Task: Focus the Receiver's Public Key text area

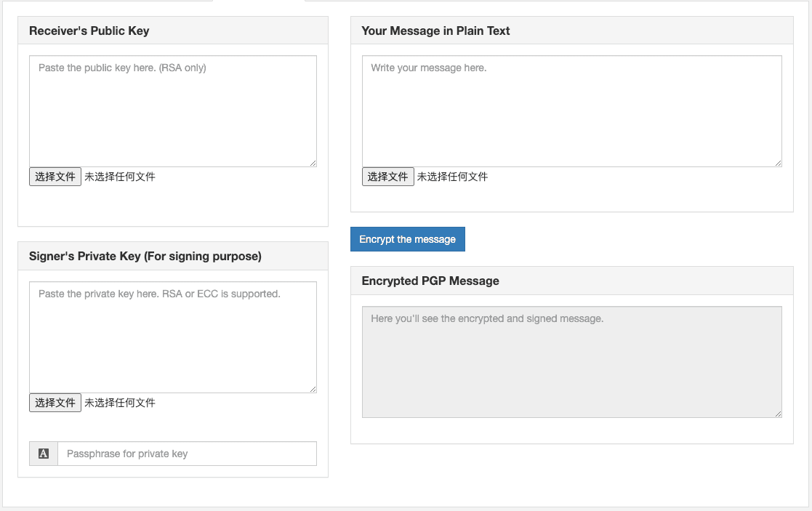Action: [173, 111]
